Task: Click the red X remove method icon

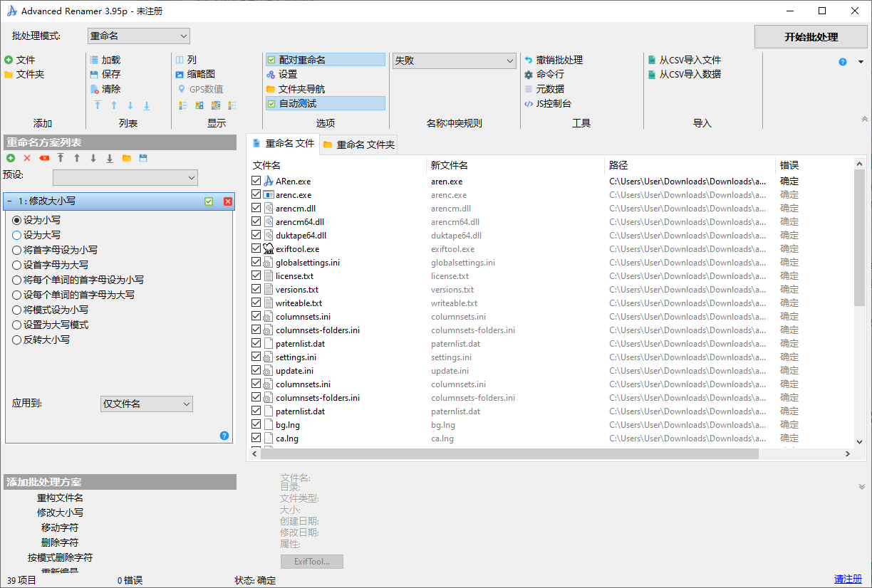Action: (27, 158)
